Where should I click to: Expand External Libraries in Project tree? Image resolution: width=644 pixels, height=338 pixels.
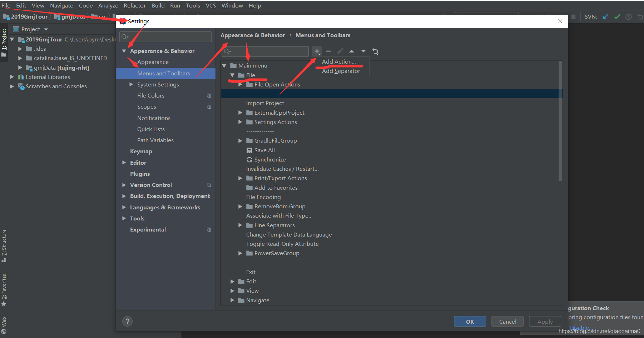click(x=12, y=77)
